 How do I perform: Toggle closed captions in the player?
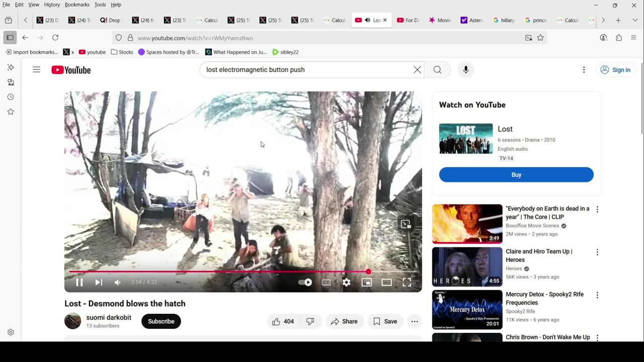point(327,283)
